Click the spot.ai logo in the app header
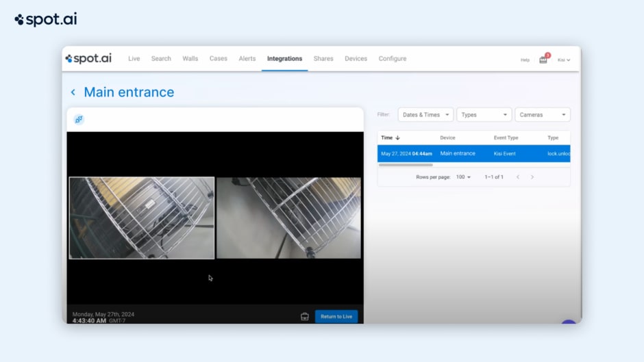 click(88, 59)
